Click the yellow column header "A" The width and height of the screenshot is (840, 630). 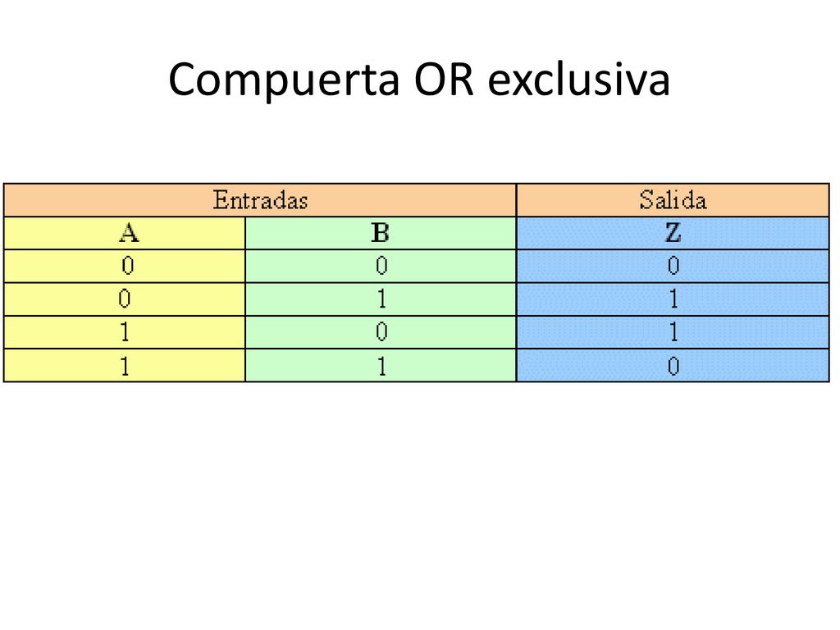pos(125,233)
